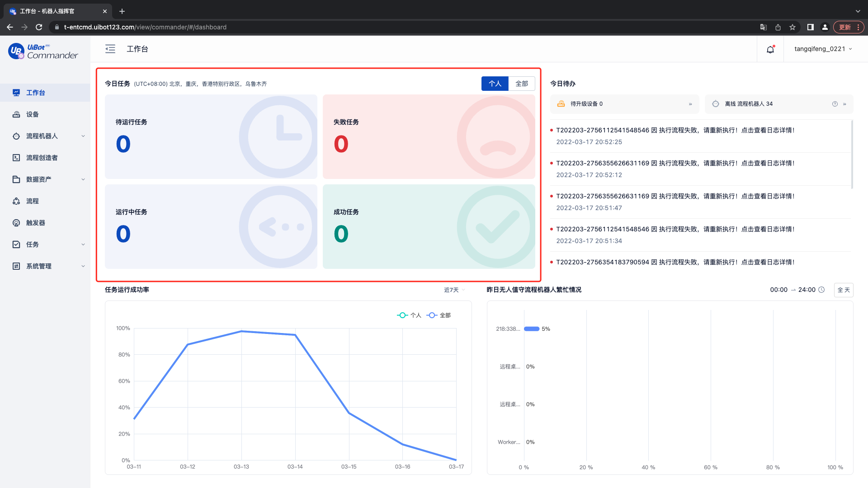
Task: Click the UiBot Commander logo
Action: (43, 52)
